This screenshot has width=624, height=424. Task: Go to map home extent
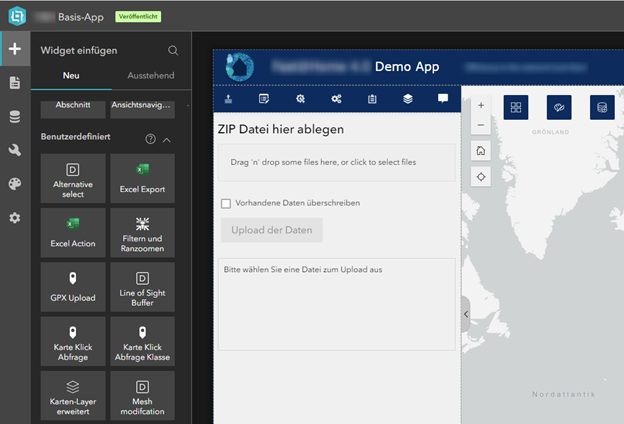(x=481, y=150)
